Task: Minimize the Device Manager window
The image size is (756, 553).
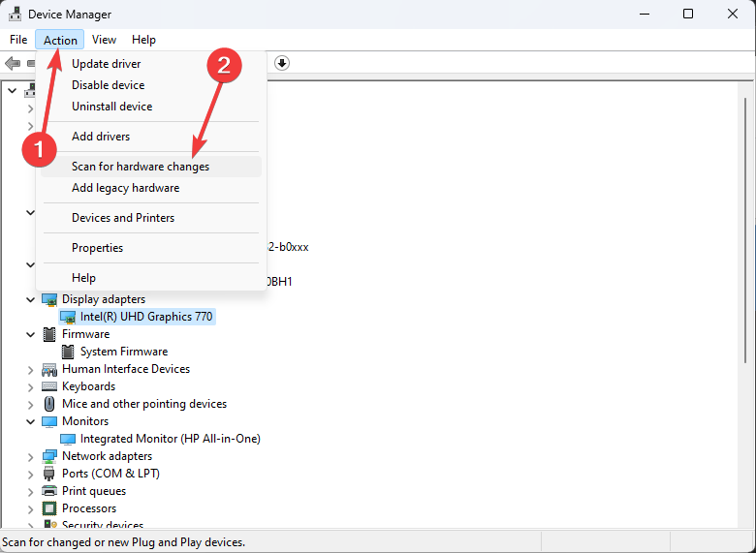Action: pyautogui.click(x=645, y=14)
